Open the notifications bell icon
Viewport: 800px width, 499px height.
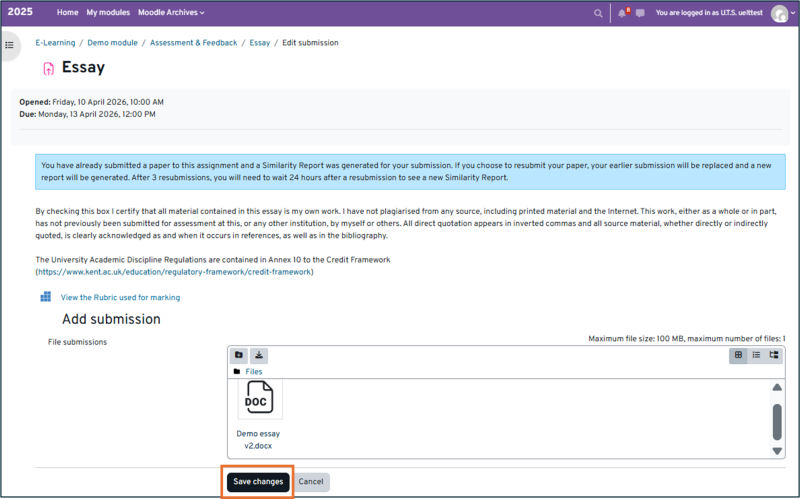pos(622,13)
